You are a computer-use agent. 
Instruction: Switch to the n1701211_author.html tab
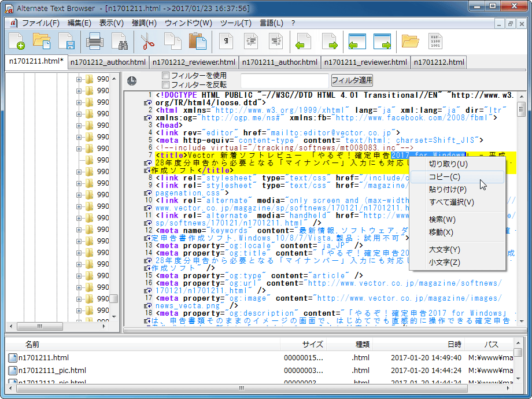coord(280,62)
